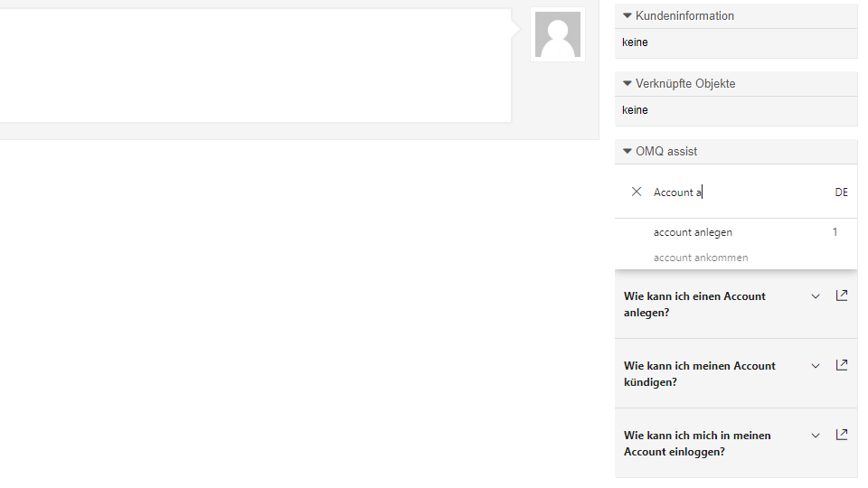Collapse the Verknüpfte Objekte section triangle
The height and width of the screenshot is (488, 868).
click(627, 83)
